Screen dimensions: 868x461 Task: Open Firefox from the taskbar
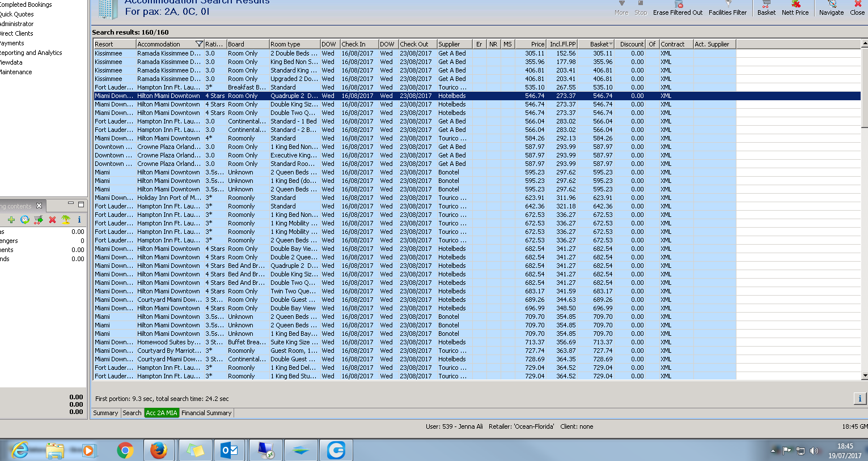click(159, 451)
